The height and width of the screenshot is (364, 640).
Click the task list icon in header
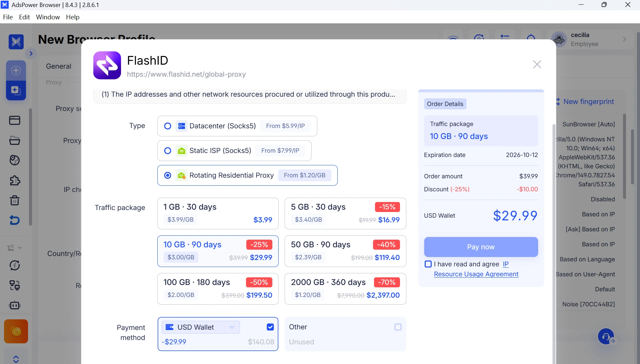pos(505,37)
